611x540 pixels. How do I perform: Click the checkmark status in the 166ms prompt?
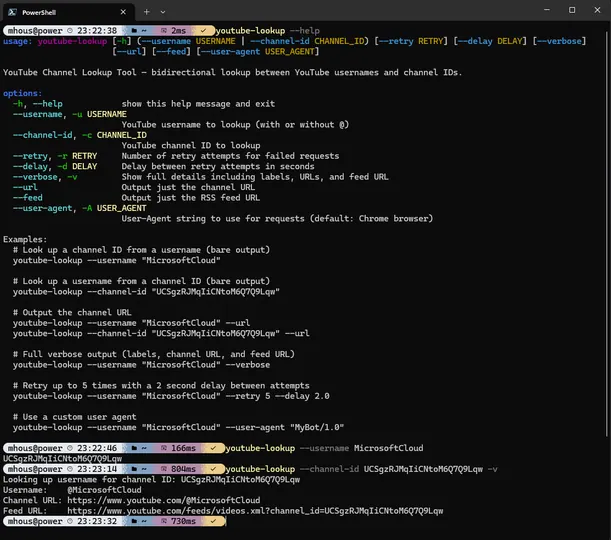pos(213,448)
